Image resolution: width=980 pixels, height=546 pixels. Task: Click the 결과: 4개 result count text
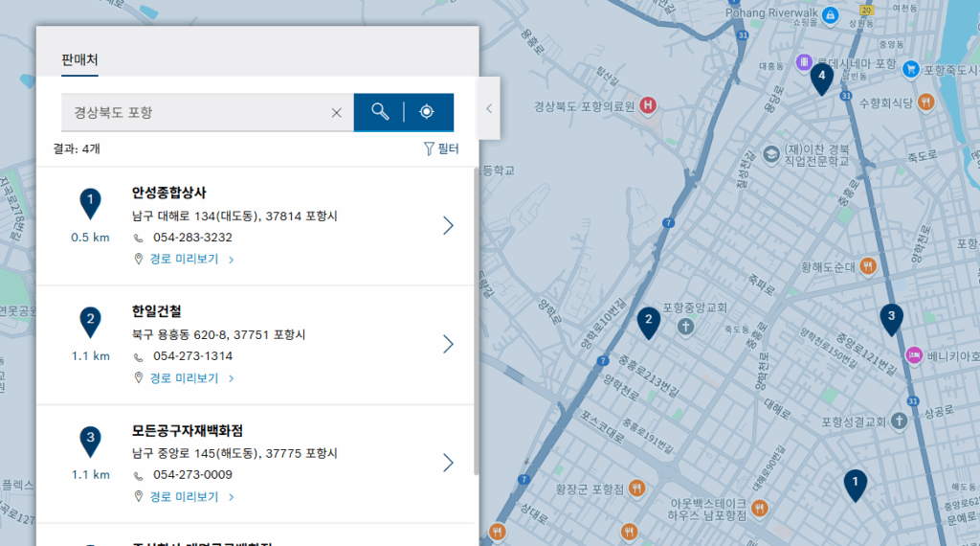pos(77,148)
